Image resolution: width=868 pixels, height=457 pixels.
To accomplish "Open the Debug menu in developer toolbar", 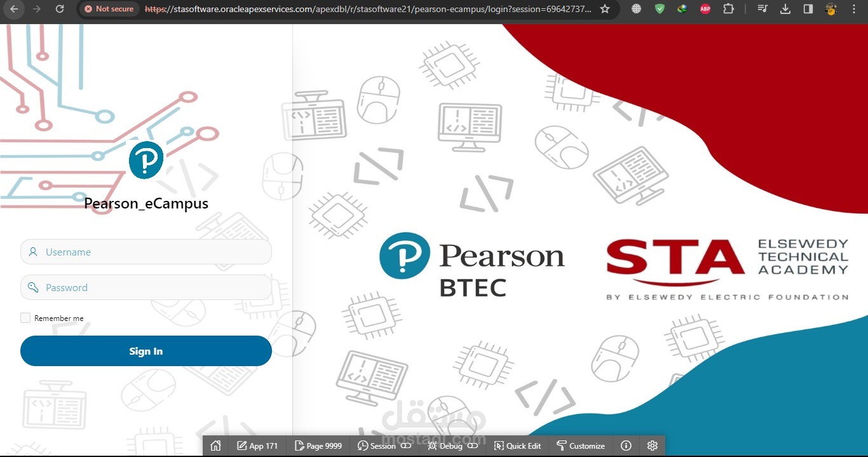I will click(x=452, y=446).
